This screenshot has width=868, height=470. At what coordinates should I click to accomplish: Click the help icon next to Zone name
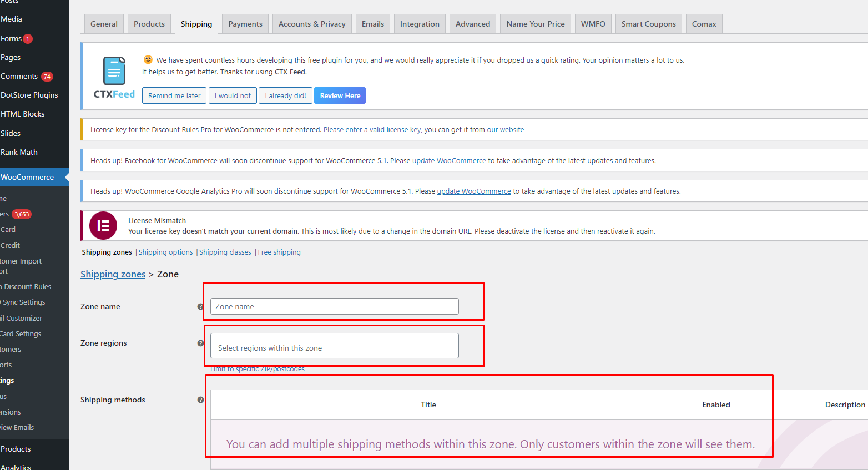pos(200,306)
